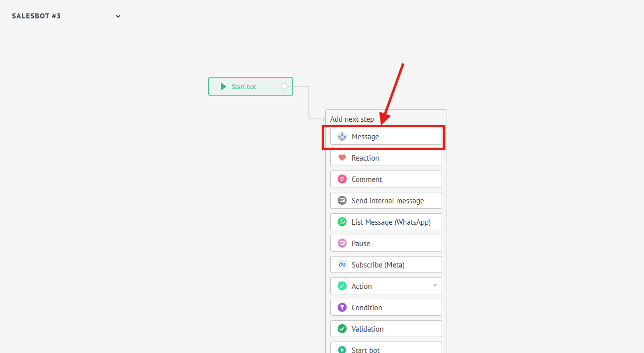Screen dimensions: 644x353
Task: Choose List Message (WhatsApp) step
Action: tap(390, 222)
